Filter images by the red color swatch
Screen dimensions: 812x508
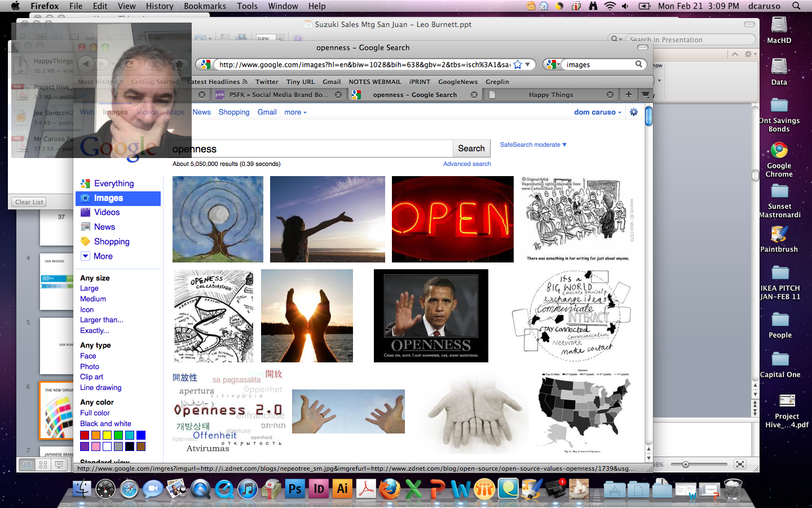point(85,435)
